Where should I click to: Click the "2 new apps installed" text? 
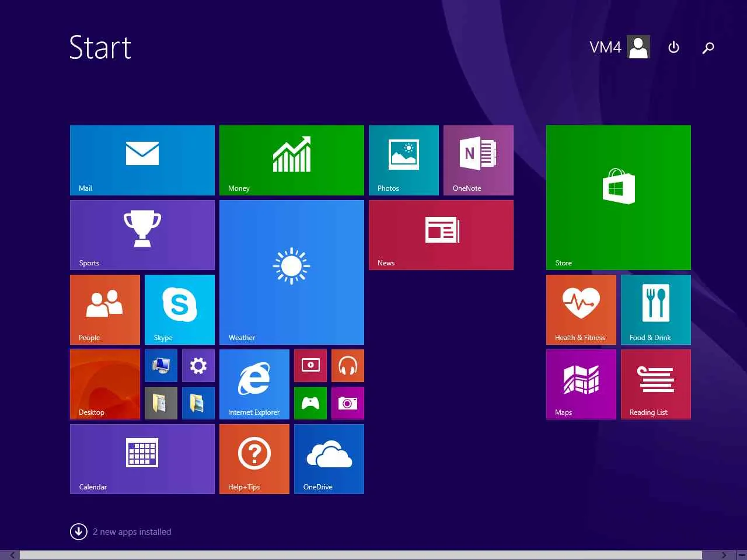pos(132,532)
